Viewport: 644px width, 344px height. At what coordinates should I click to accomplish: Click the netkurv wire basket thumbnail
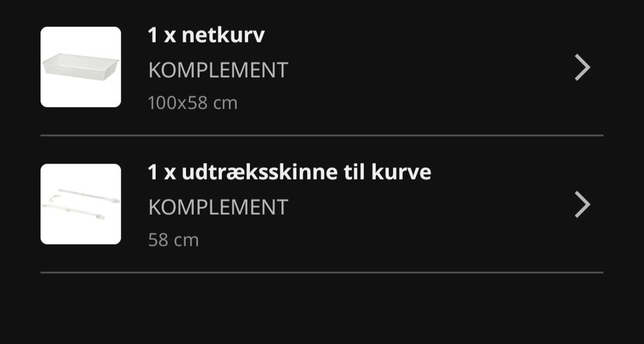[x=81, y=67]
